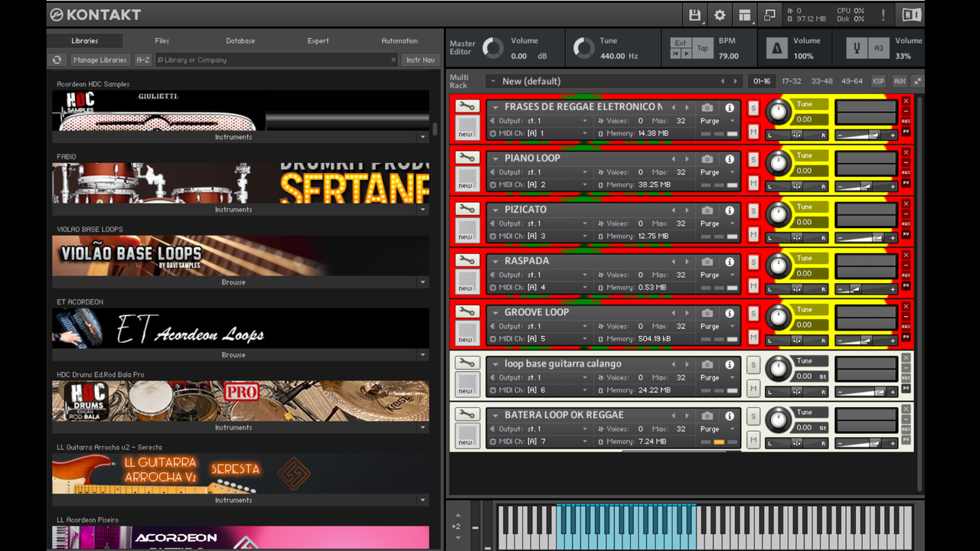Browse the VIOLAO BASE LOOPS library
The width and height of the screenshot is (980, 551).
click(x=234, y=282)
